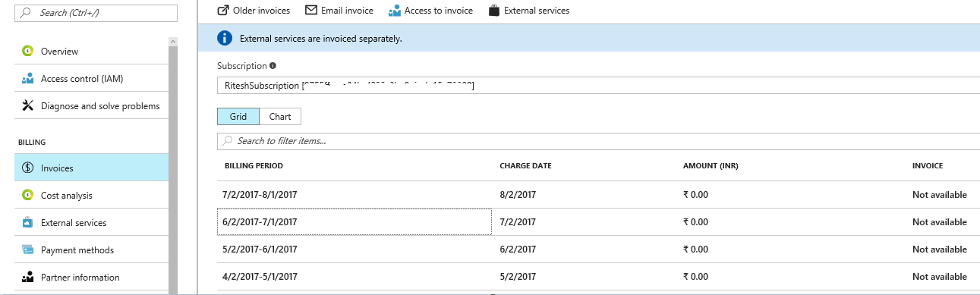Open Older invoices external link icon
The width and height of the screenshot is (980, 295).
[x=223, y=11]
